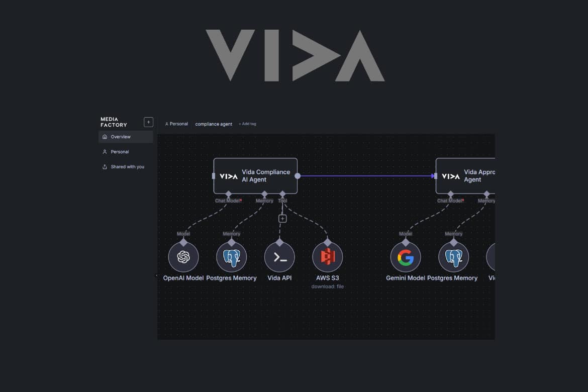Screen dimensions: 588x392
Task: Select the Vida Compliance AI Agent node
Action: [255, 176]
